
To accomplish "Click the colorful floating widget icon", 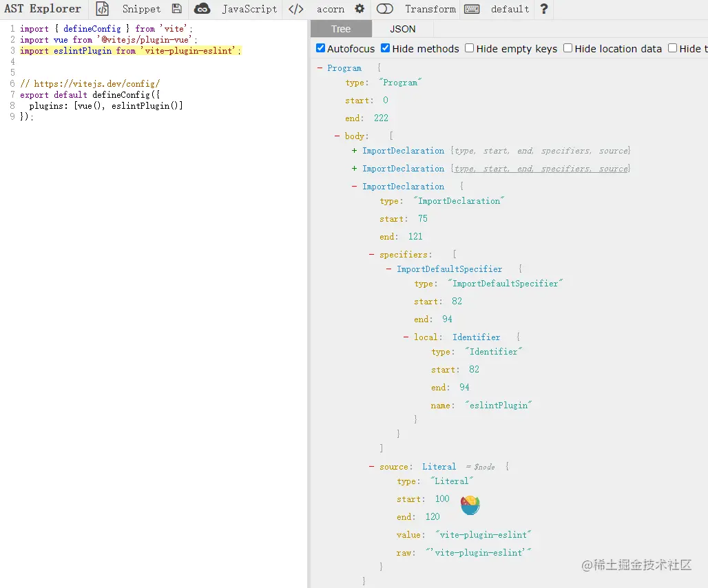I will tap(470, 505).
